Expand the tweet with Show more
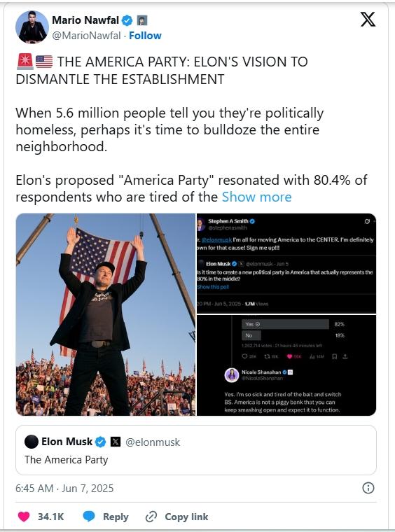 (x=256, y=197)
